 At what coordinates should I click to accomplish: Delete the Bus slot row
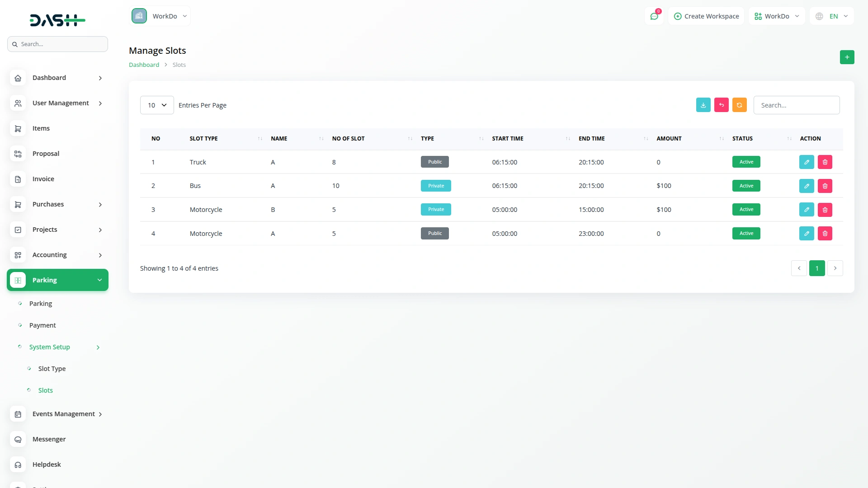(825, 186)
